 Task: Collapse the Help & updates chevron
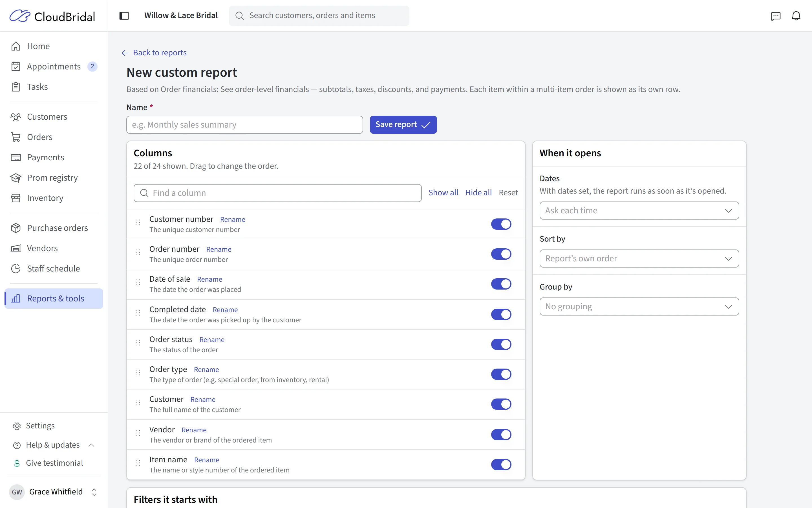click(91, 445)
